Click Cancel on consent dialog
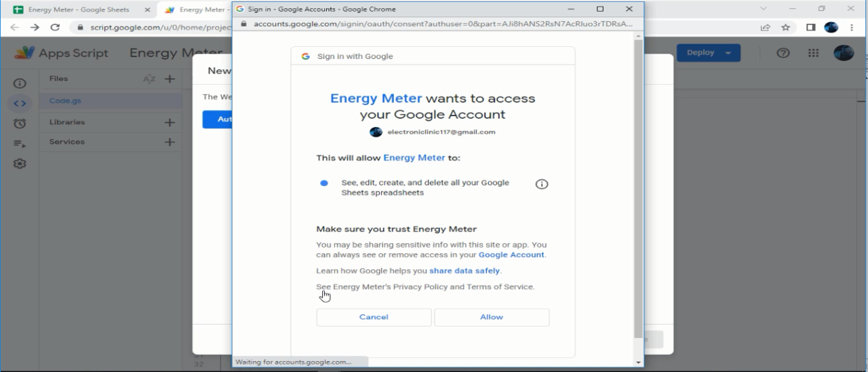868x372 pixels. 374,317
